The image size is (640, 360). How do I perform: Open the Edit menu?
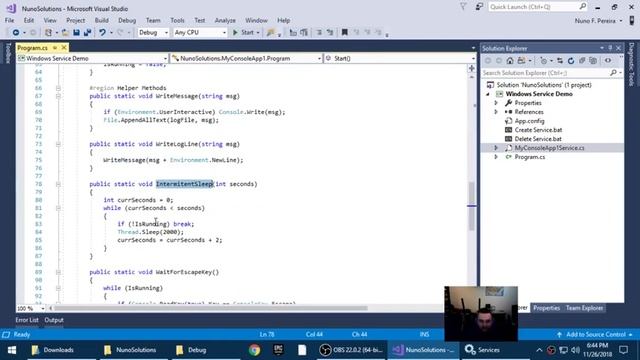[29, 20]
